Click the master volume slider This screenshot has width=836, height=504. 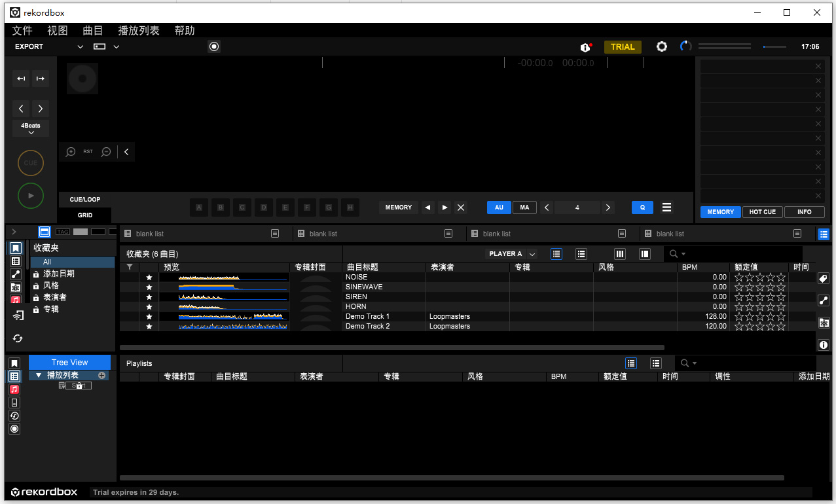pos(774,46)
